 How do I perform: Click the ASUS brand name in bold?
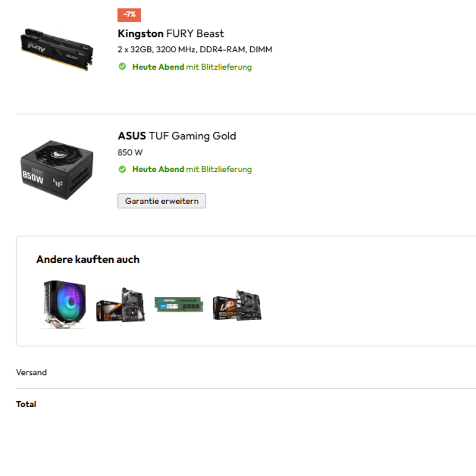coord(132,136)
